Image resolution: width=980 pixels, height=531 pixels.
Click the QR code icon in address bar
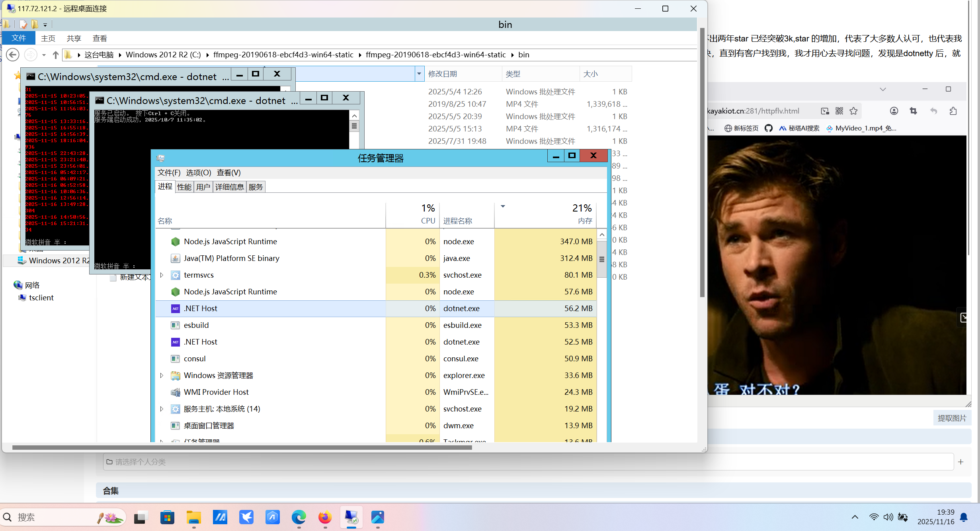839,111
